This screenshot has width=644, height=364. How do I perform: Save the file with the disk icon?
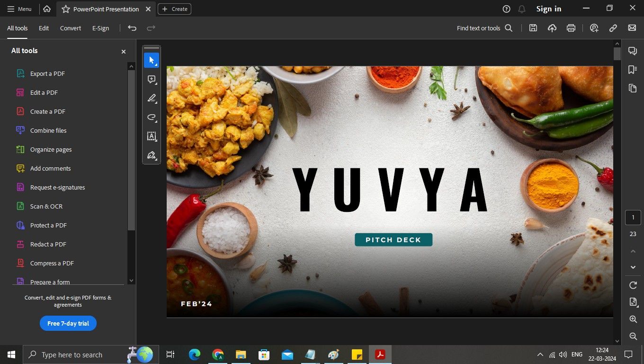point(533,28)
